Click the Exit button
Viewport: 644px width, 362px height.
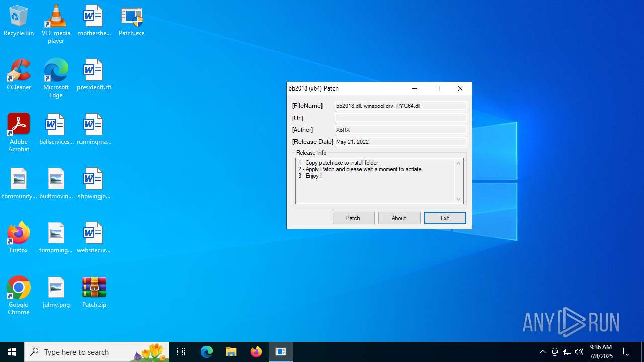pyautogui.click(x=445, y=218)
